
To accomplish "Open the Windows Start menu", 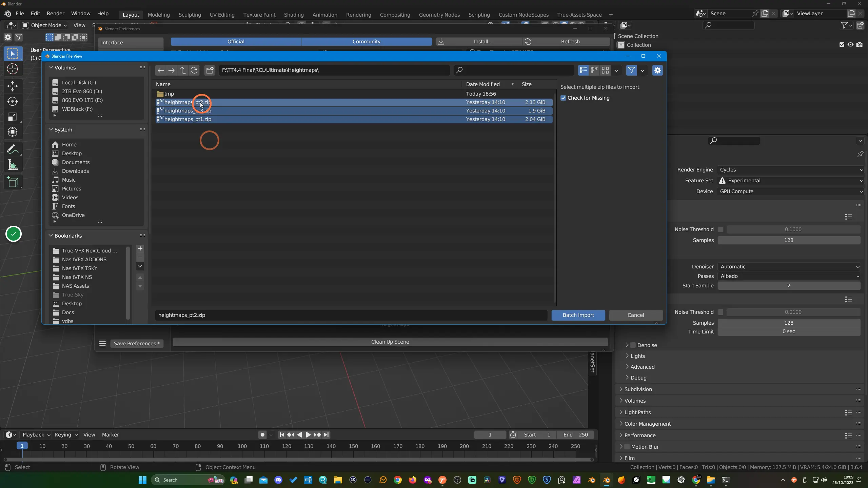I will click(x=142, y=480).
